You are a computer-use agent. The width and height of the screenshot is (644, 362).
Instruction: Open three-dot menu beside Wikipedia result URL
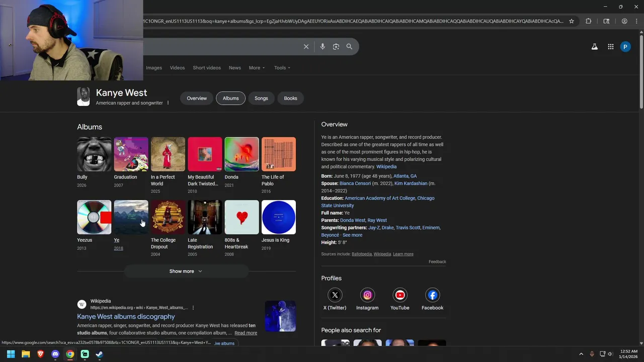coord(193,308)
